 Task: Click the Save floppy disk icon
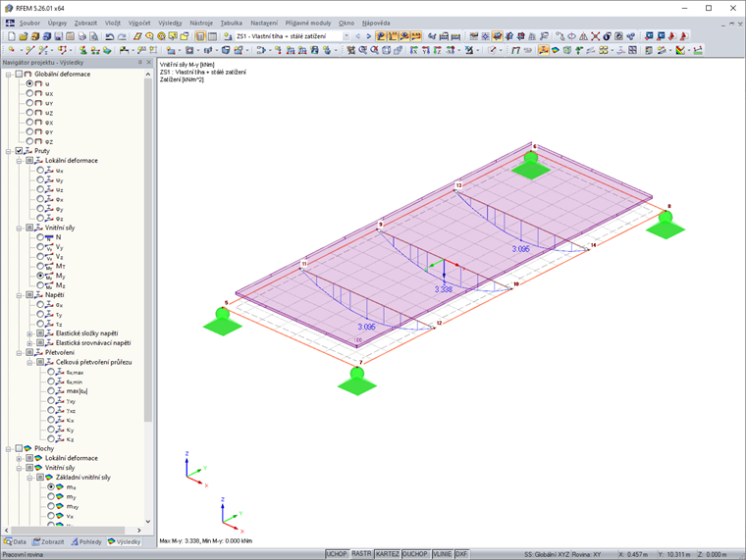coord(58,36)
